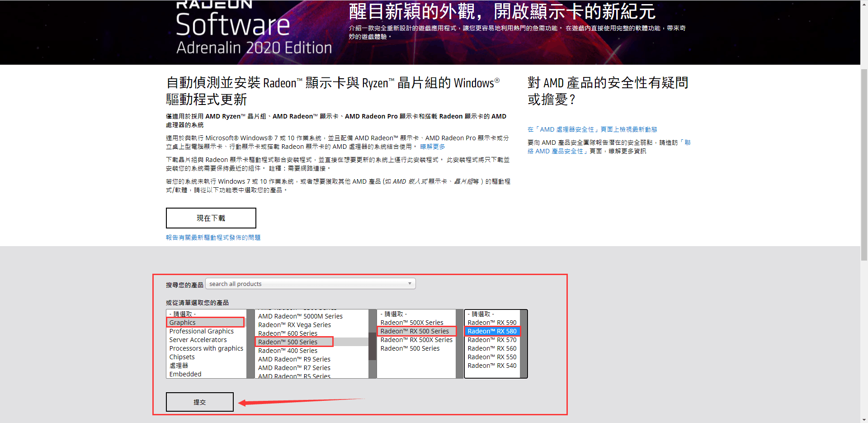Select Radeon RX 580 model
This screenshot has height=423, width=868.
492,331
